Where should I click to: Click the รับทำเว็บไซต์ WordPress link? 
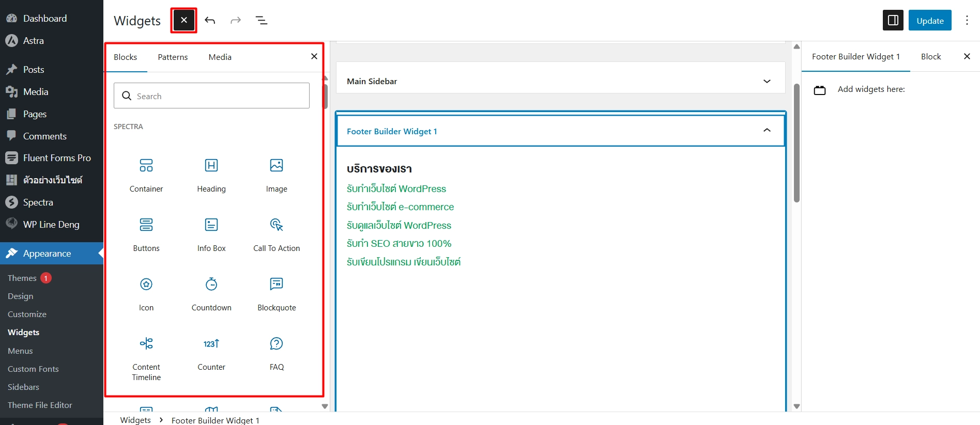(396, 189)
